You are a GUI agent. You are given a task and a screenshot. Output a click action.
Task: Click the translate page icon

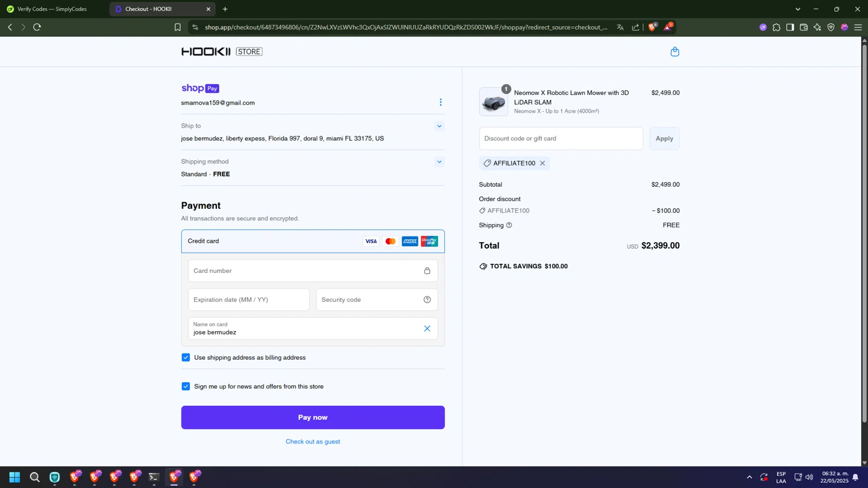tap(620, 27)
